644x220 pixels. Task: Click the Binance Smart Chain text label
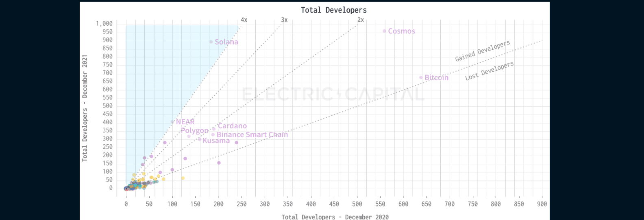252,134
